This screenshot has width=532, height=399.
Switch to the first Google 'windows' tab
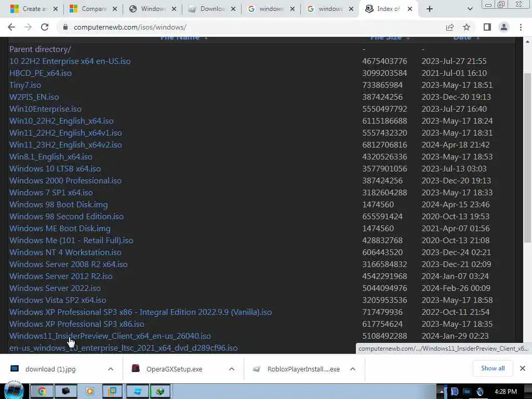click(270, 9)
